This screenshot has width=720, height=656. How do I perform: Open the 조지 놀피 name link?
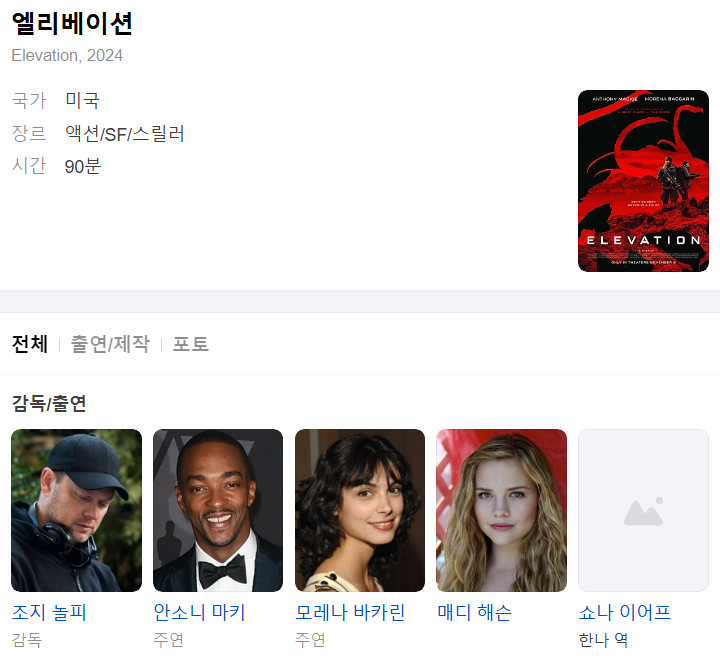[49, 612]
